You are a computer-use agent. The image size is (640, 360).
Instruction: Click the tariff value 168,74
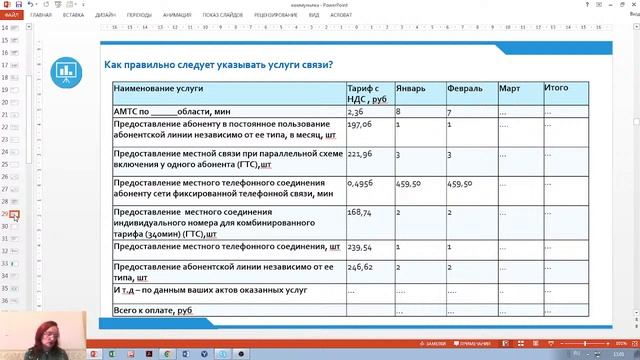click(360, 213)
